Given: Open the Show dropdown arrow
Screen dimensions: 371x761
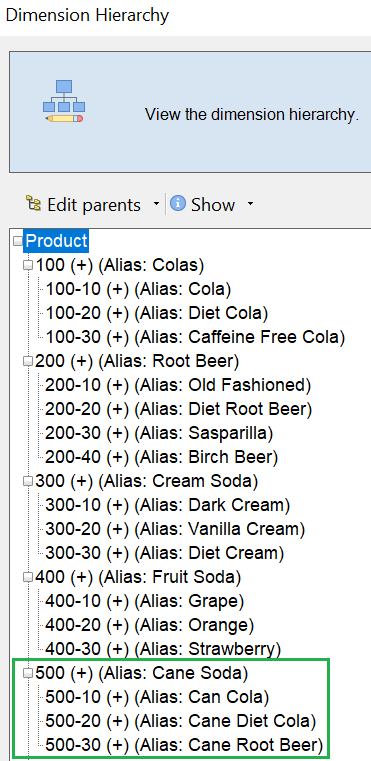Looking at the screenshot, I should click(x=250, y=204).
